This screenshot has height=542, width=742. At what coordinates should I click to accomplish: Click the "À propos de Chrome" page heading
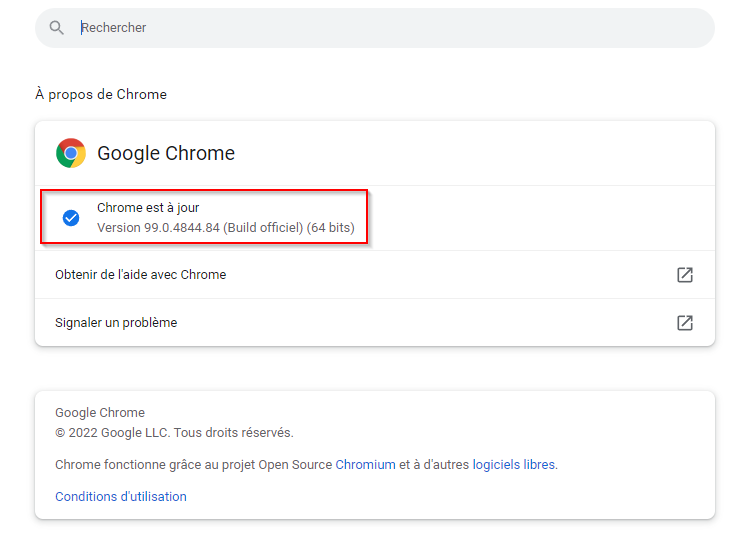(x=101, y=95)
